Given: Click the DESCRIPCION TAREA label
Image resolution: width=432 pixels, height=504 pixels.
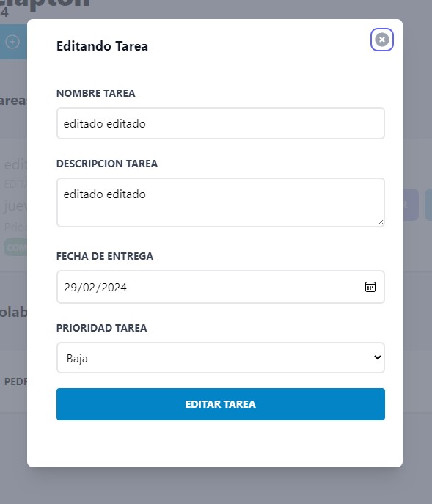Looking at the screenshot, I should point(107,164).
